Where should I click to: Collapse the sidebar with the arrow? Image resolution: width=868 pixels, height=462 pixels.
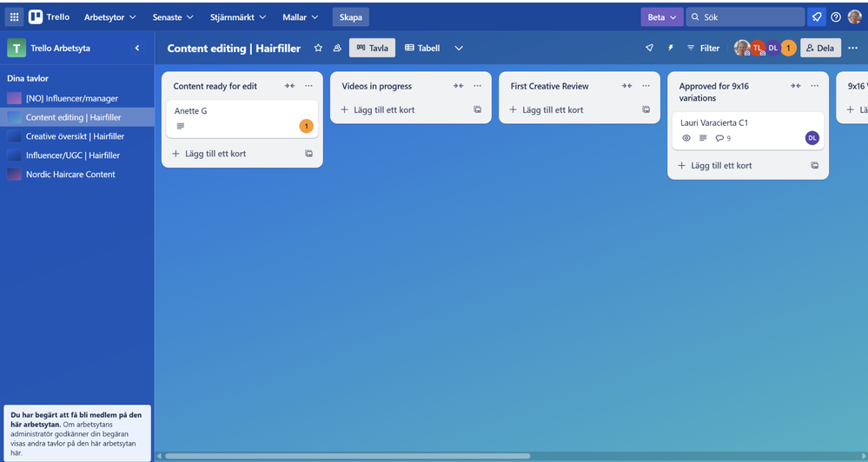[137, 48]
